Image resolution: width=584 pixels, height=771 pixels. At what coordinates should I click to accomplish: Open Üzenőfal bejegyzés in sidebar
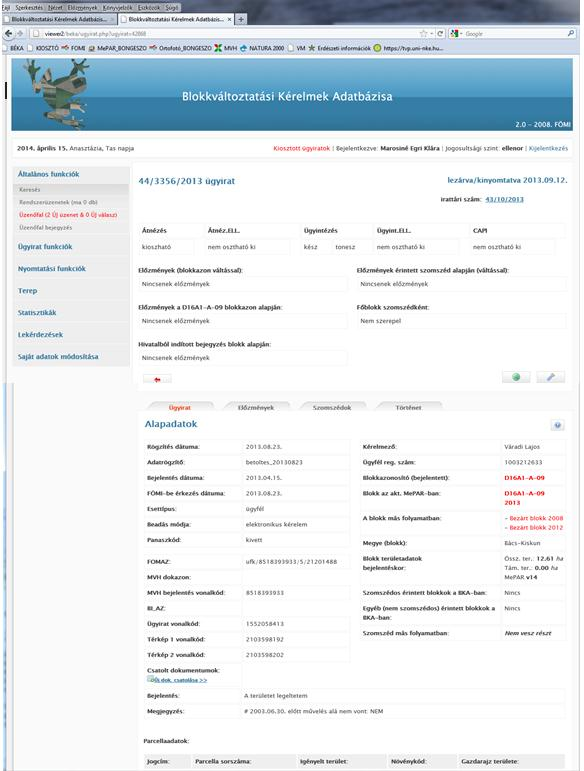[45, 228]
